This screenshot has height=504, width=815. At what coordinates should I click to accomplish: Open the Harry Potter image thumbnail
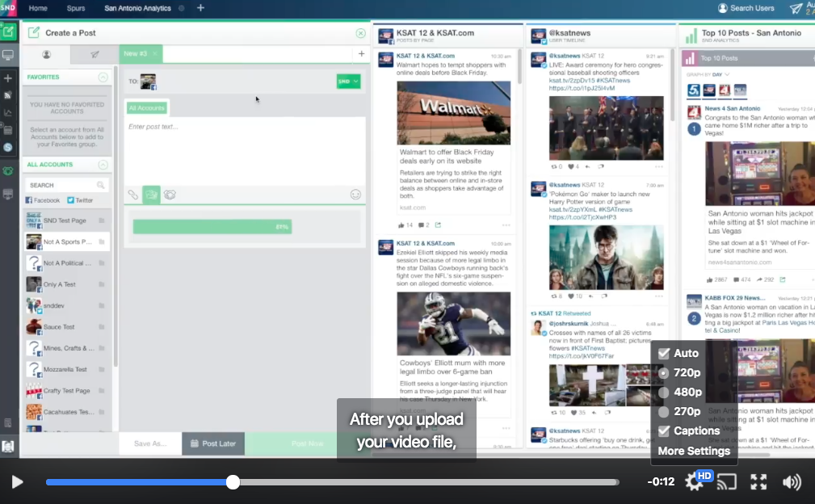[606, 257]
